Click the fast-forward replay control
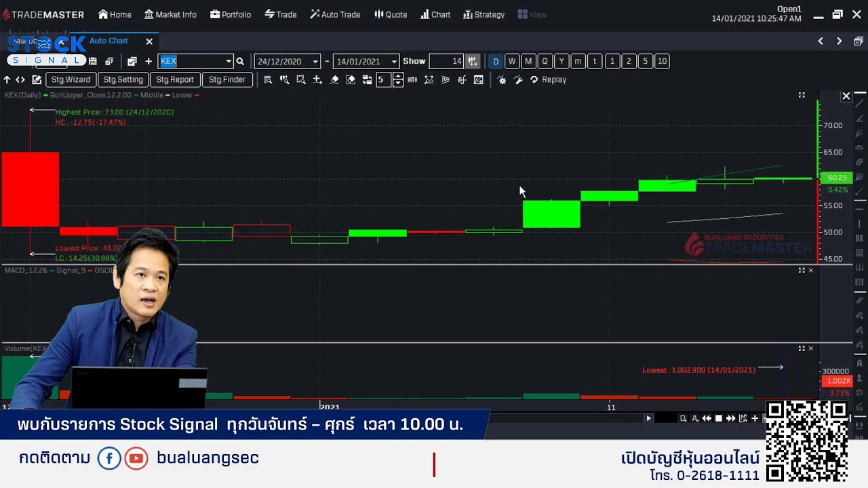Image resolution: width=868 pixels, height=488 pixels. (730, 418)
